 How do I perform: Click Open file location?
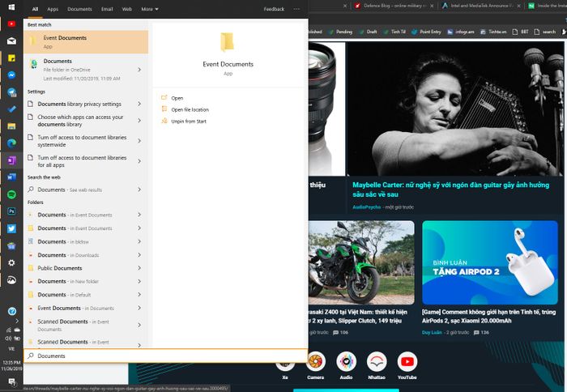[x=190, y=109]
